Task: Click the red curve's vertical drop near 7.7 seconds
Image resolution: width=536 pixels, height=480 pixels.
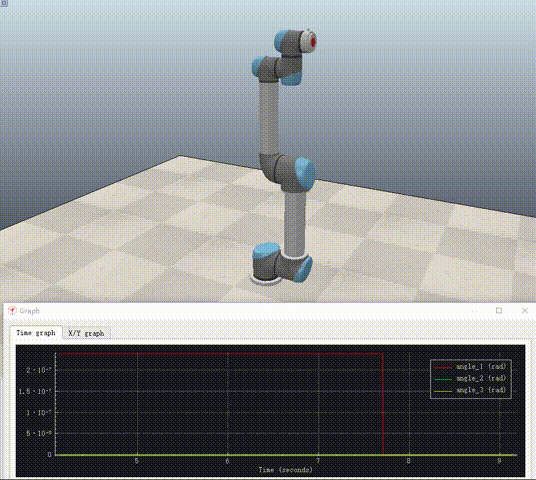Action: point(383,403)
